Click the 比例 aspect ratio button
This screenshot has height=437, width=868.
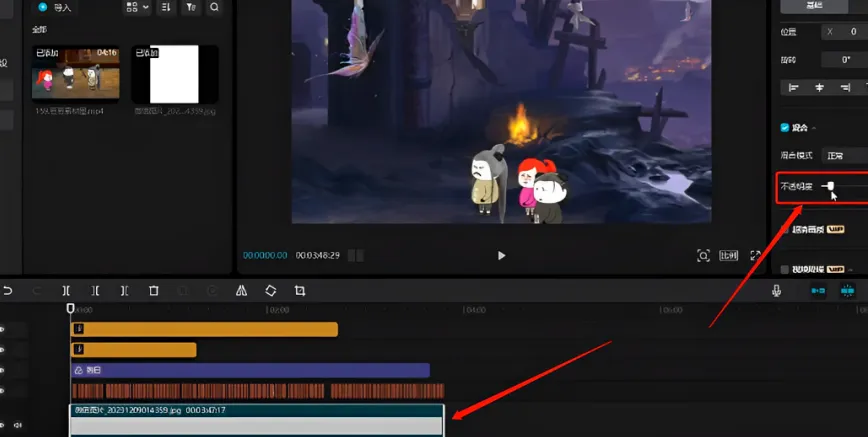tap(728, 255)
